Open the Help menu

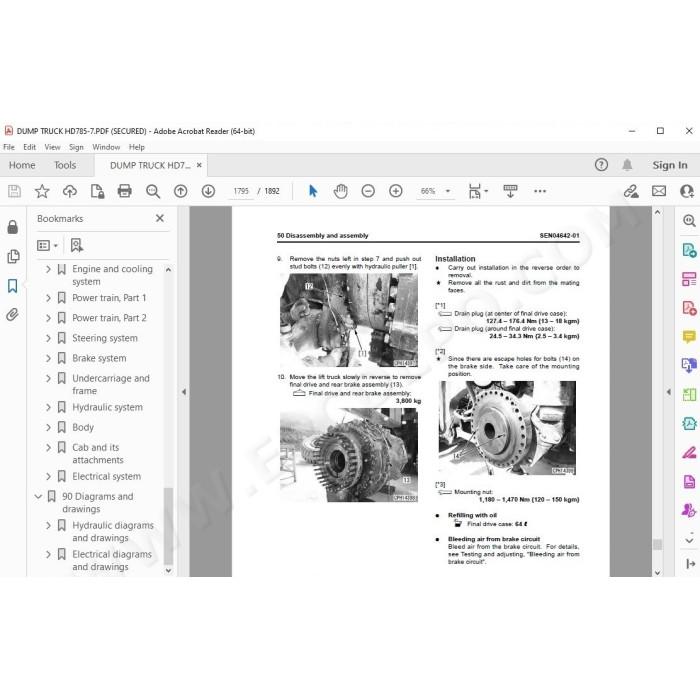pyautogui.click(x=137, y=147)
